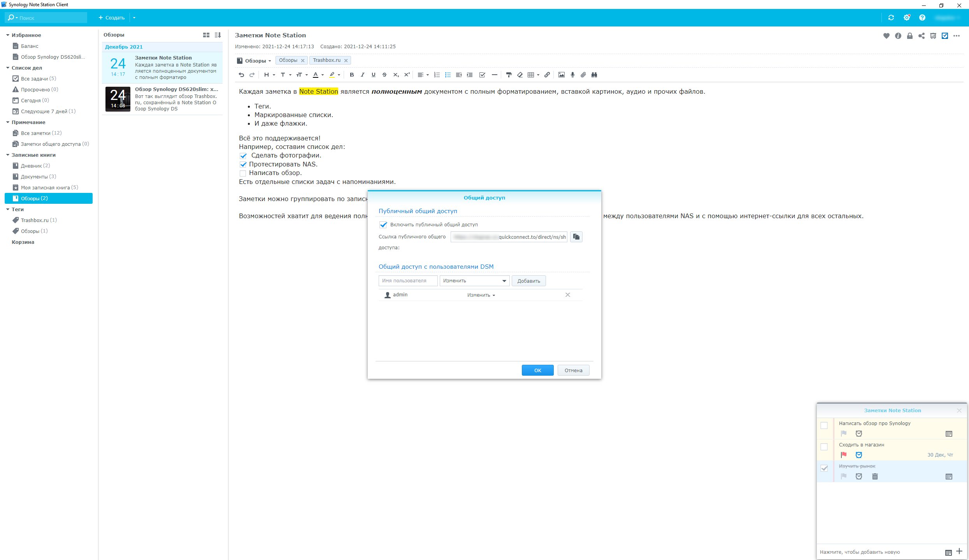This screenshot has width=969, height=560.
Task: Encrypt the note with the lock icon
Action: click(910, 36)
